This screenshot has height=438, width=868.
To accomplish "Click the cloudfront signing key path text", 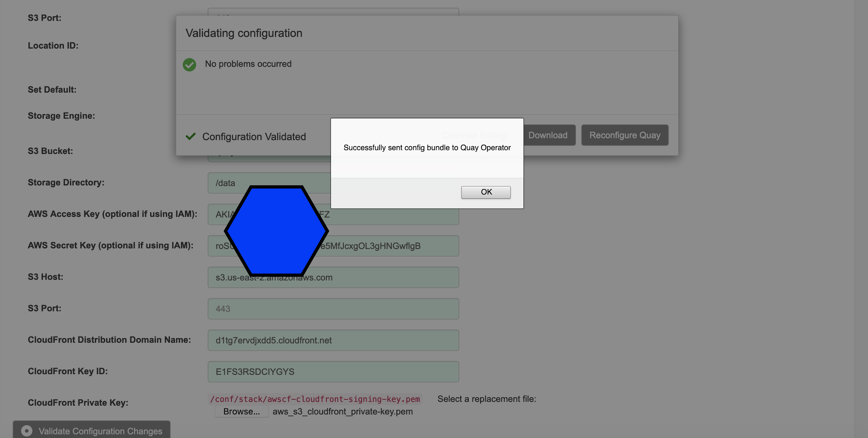I will tap(315, 399).
